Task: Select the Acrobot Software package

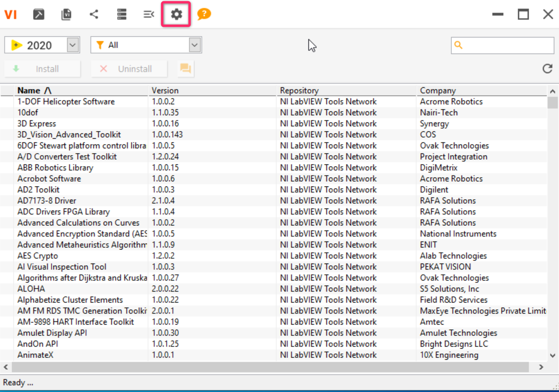Action: click(x=274, y=179)
